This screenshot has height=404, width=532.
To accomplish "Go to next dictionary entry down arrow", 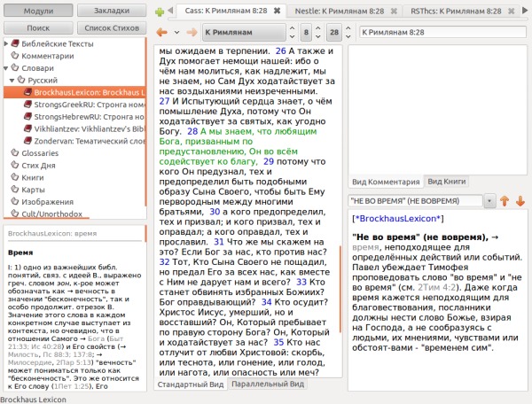I will click(x=520, y=201).
